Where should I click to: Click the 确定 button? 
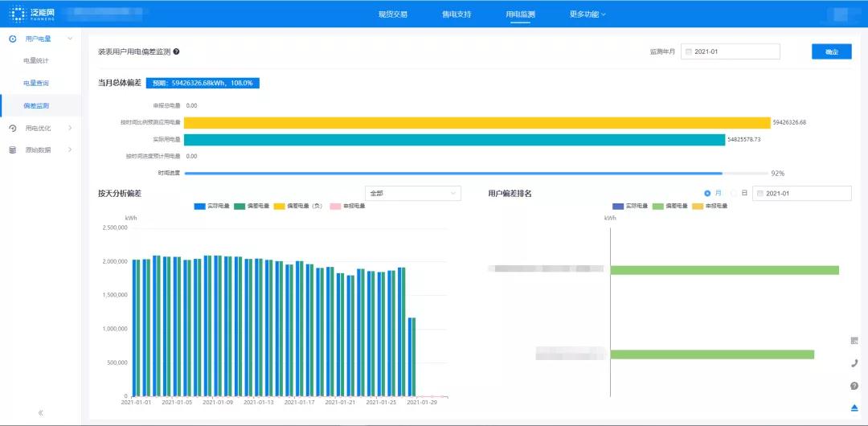(x=832, y=51)
